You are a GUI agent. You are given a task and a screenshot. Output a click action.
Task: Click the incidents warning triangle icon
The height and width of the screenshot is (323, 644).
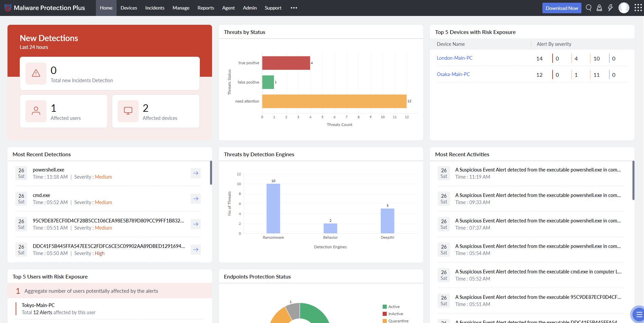point(36,73)
